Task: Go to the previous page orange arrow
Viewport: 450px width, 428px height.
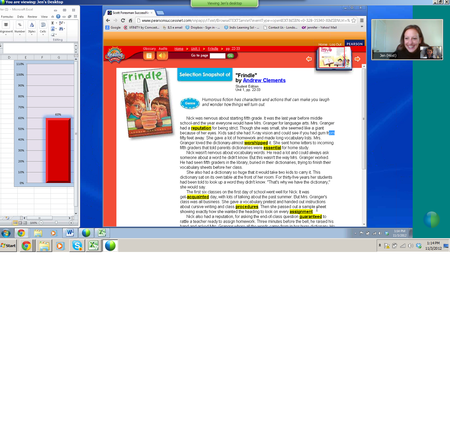Action: [x=309, y=59]
